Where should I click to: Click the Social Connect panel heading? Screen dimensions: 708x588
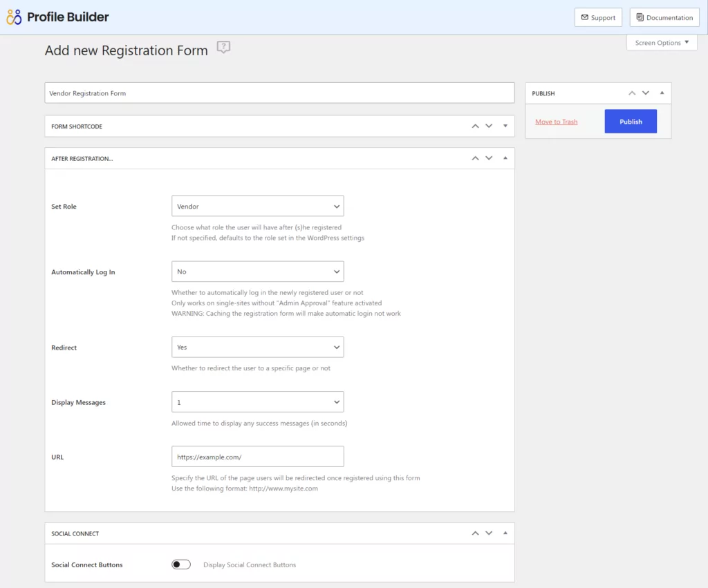75,533
